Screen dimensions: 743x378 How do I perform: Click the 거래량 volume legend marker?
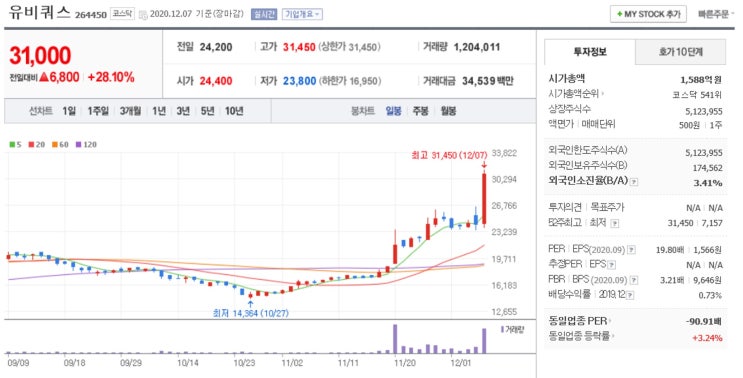click(x=502, y=329)
